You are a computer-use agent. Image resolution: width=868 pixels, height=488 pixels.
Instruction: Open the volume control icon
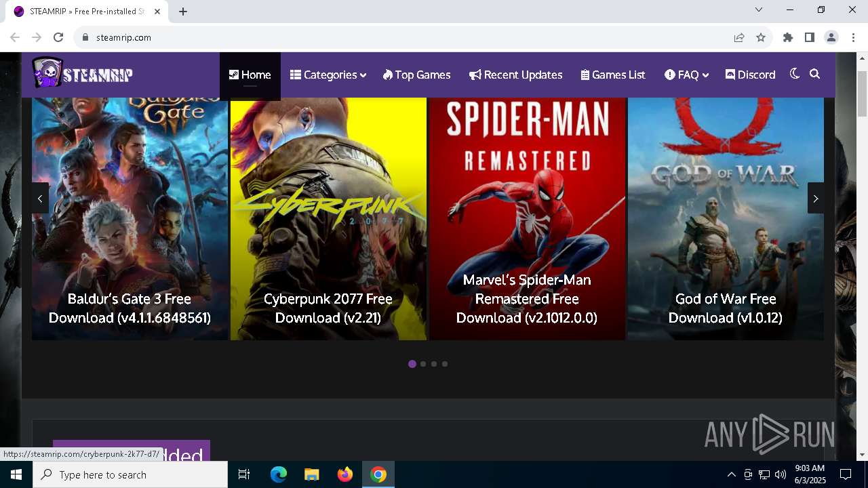click(x=780, y=474)
